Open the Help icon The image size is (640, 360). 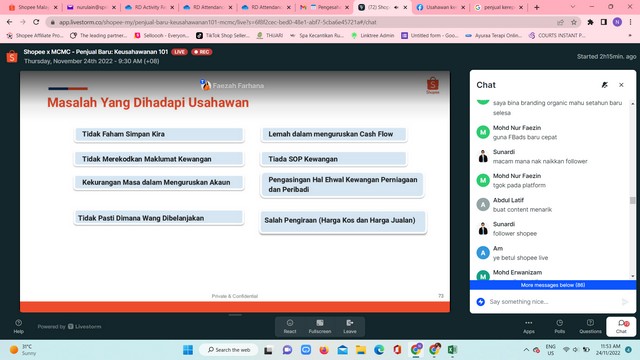(18, 327)
